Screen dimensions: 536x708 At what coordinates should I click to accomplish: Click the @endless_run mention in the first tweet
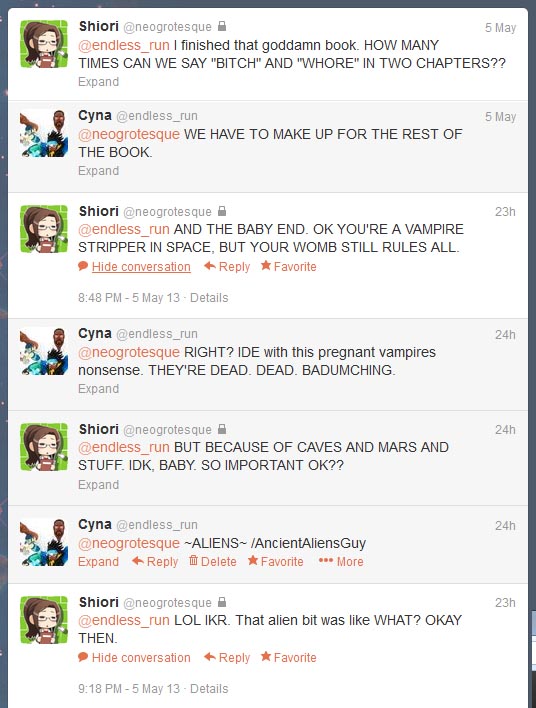[x=124, y=45]
